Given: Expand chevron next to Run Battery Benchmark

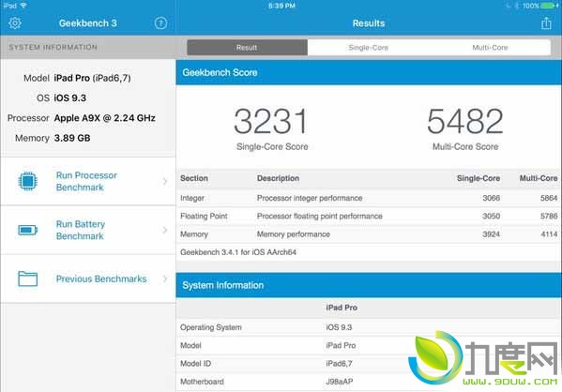Looking at the screenshot, I should (165, 230).
